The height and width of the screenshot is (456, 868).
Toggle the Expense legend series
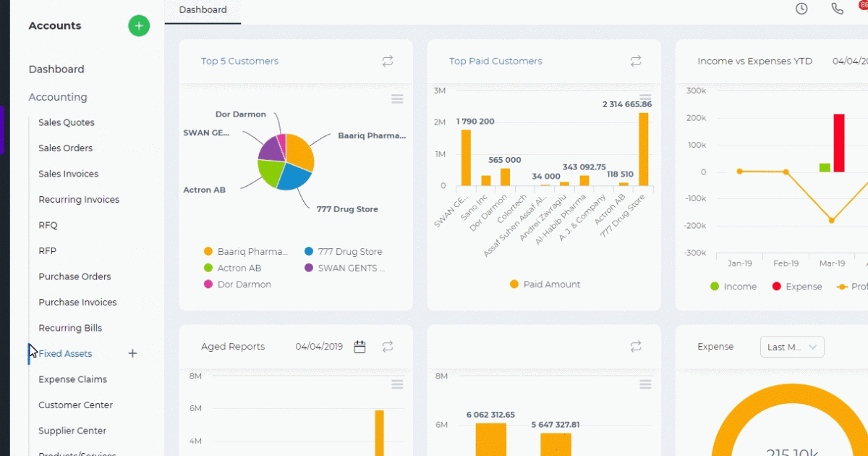[x=797, y=287]
